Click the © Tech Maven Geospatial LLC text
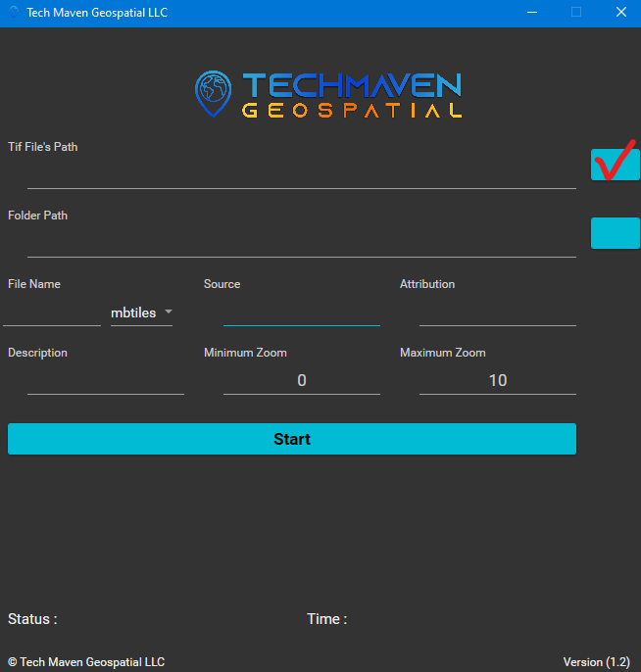This screenshot has height=672, width=641. pos(86,662)
